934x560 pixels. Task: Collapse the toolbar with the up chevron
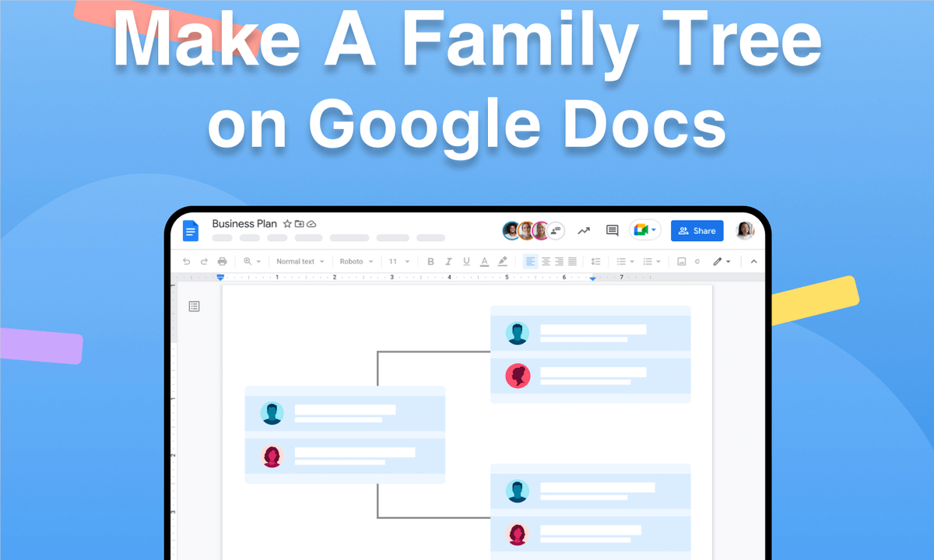(753, 261)
